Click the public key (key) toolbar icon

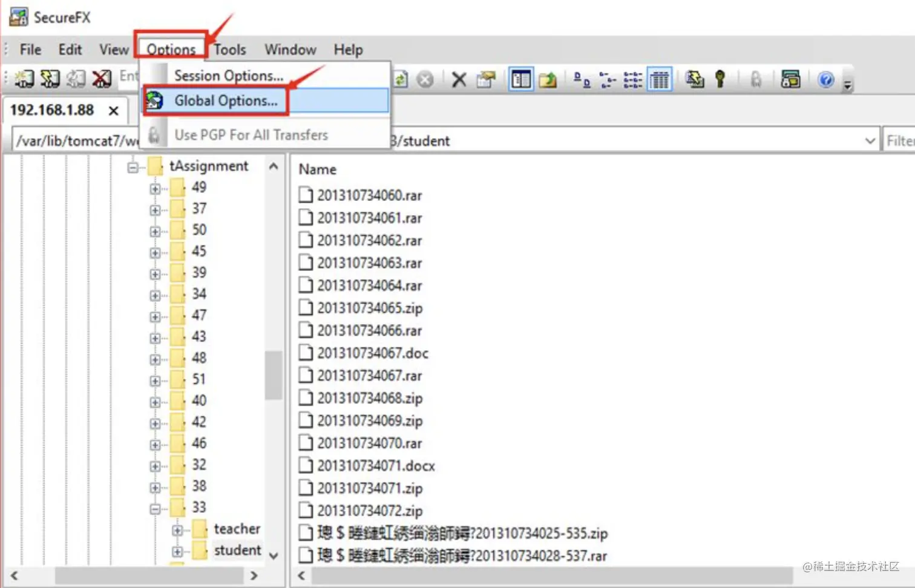pyautogui.click(x=720, y=79)
